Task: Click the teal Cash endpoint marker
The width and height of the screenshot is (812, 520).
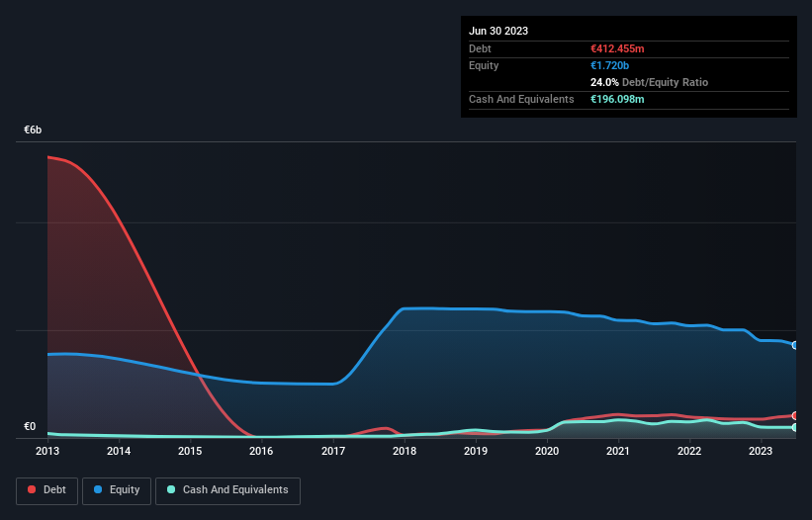Action: [795, 427]
